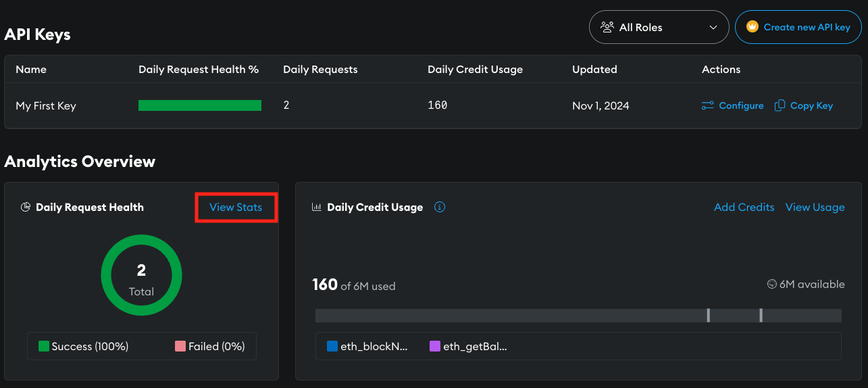Image resolution: width=868 pixels, height=388 pixels.
Task: Toggle the eth_blockN... legend entry
Action: coord(367,346)
